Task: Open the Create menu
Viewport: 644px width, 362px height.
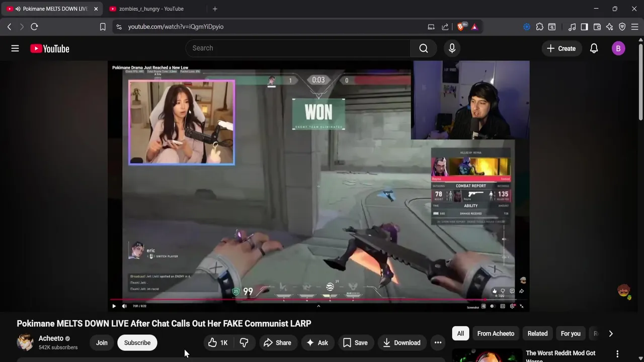Action: (561, 48)
